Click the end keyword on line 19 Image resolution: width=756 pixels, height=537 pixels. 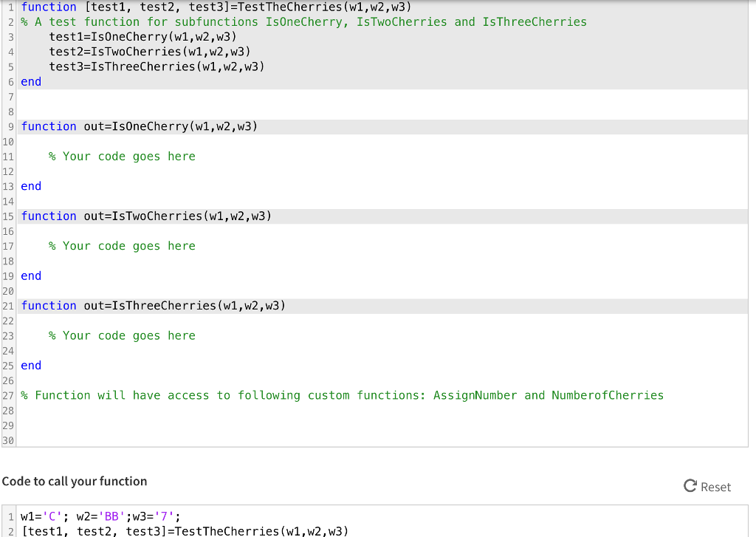click(x=31, y=276)
